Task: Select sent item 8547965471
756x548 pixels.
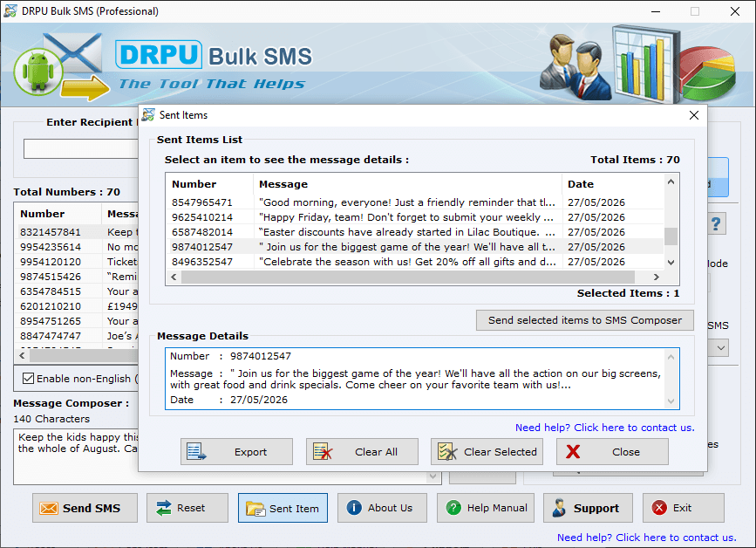Action: (415, 202)
